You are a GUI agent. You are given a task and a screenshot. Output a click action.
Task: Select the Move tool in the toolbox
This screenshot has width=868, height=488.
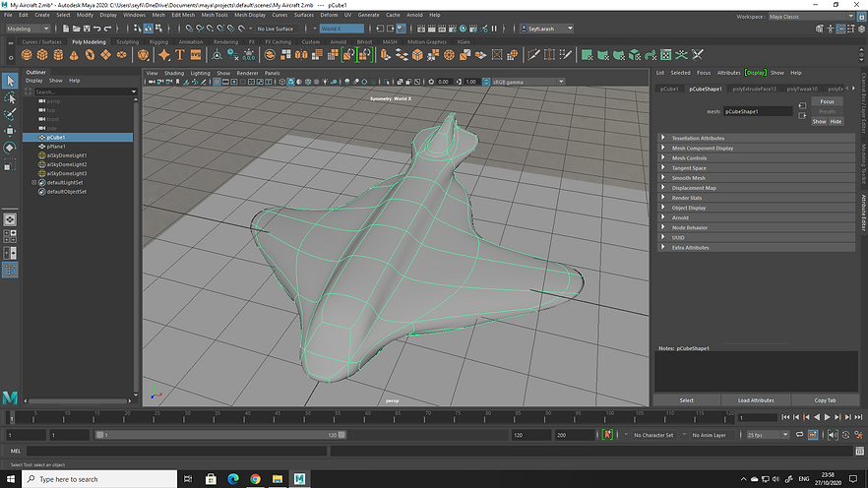click(x=10, y=131)
